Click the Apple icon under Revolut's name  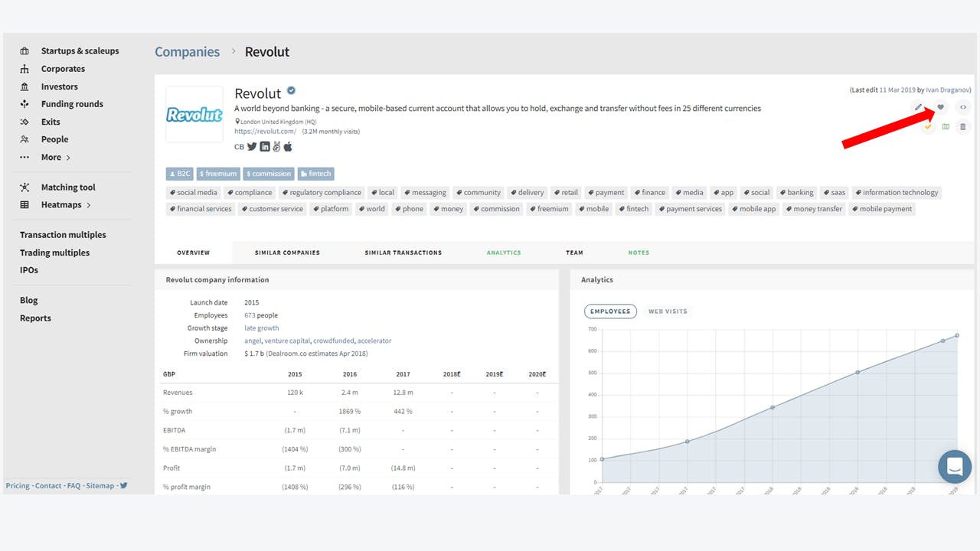(288, 146)
